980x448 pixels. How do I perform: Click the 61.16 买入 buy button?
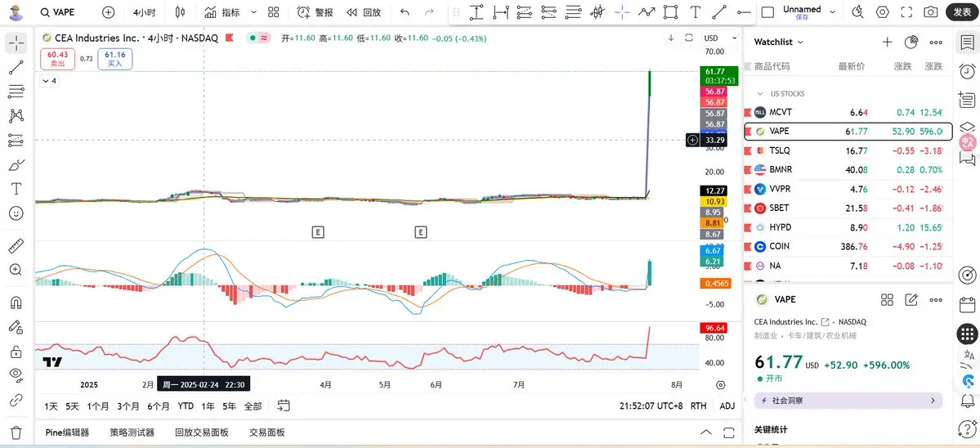pos(115,59)
